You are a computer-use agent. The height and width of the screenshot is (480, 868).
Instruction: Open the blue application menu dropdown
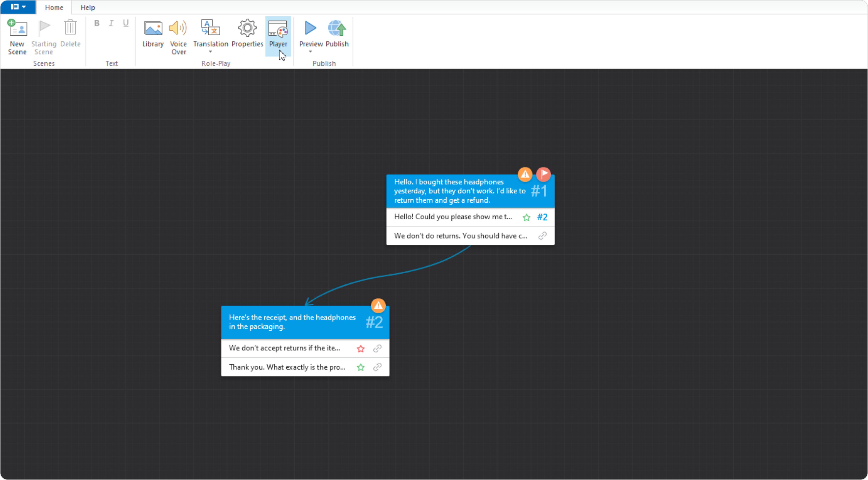tap(18, 7)
